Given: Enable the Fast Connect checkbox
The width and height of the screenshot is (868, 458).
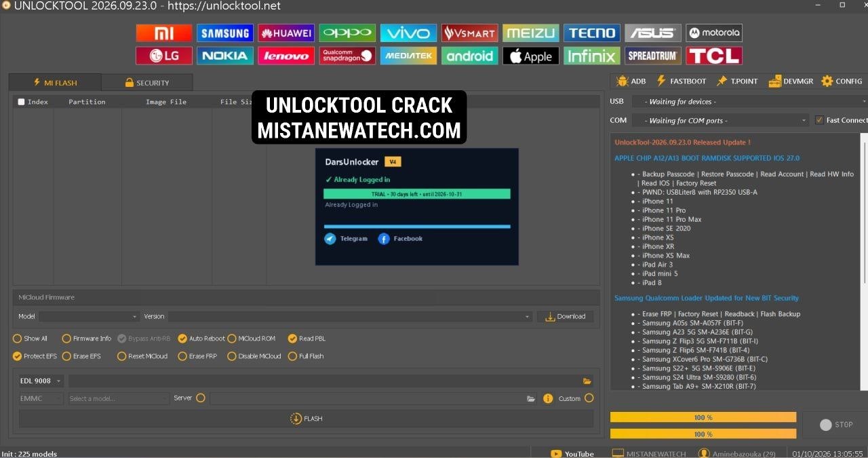Looking at the screenshot, I should point(820,120).
